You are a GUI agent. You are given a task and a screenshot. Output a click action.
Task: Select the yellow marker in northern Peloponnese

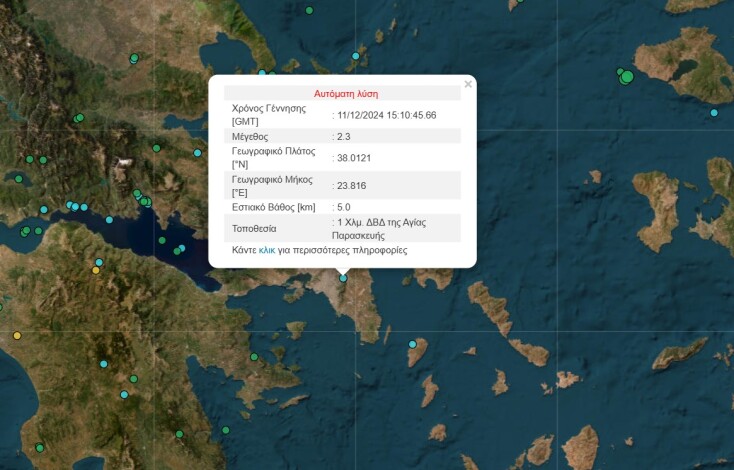coord(96,270)
